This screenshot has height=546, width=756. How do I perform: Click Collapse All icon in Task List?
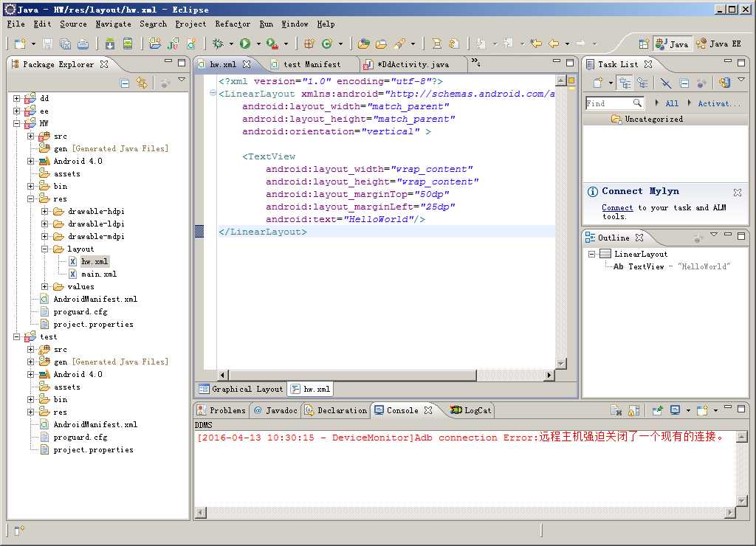(684, 83)
